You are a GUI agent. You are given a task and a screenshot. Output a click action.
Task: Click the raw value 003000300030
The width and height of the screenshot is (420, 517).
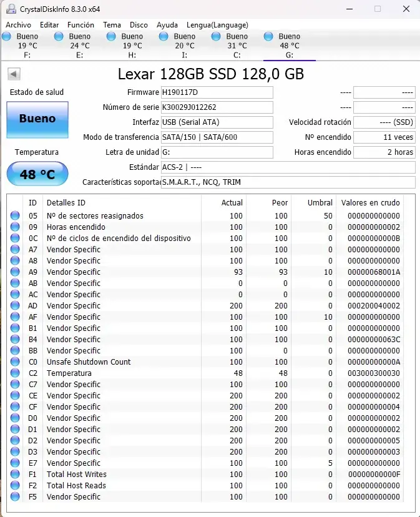coord(374,373)
